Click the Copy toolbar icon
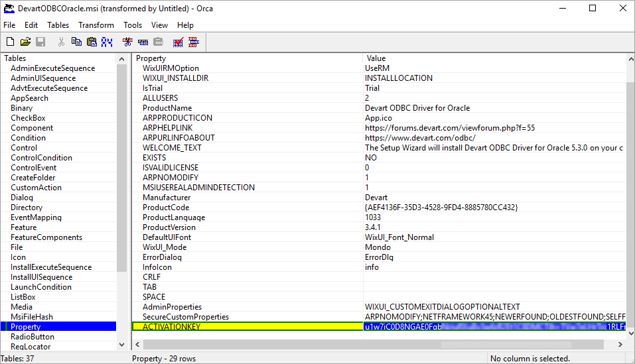Viewport: 635px width, 364px height. point(76,42)
